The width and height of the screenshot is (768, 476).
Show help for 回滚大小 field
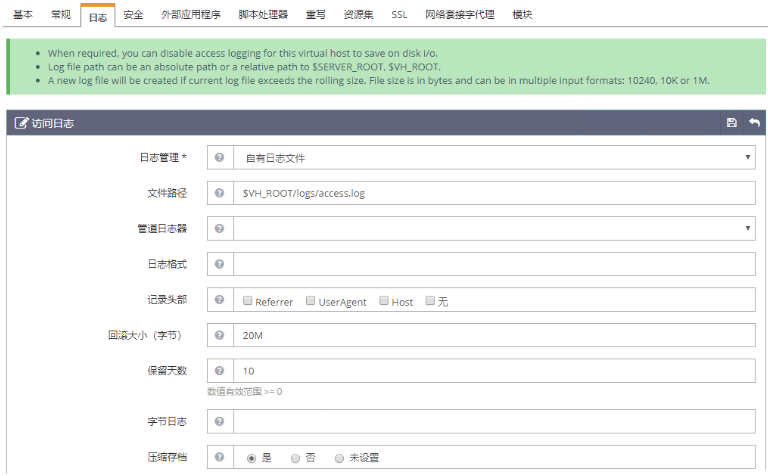(219, 335)
